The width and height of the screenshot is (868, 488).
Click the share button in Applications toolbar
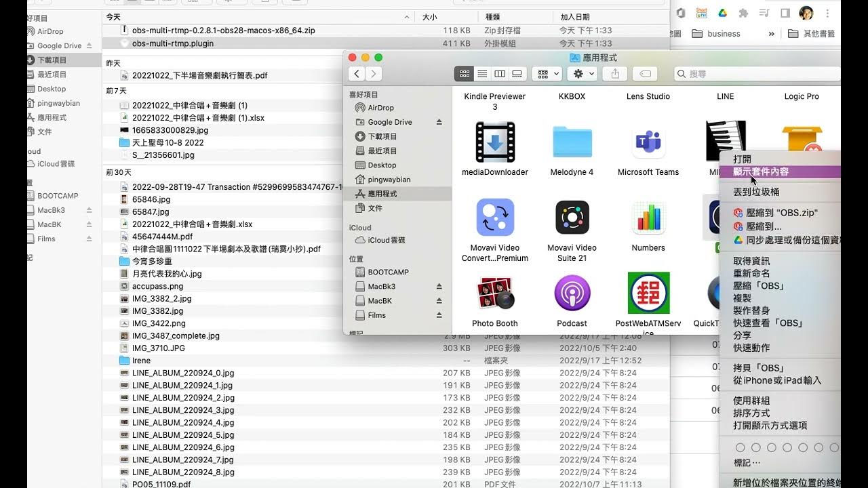click(615, 73)
